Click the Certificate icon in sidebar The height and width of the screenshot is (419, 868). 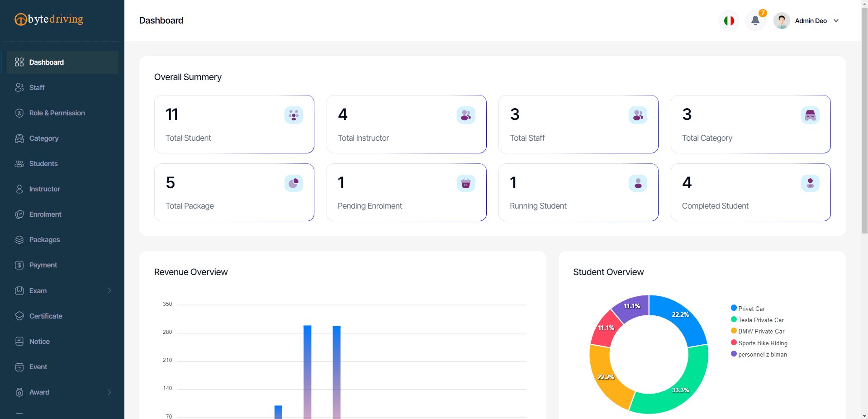(x=19, y=316)
